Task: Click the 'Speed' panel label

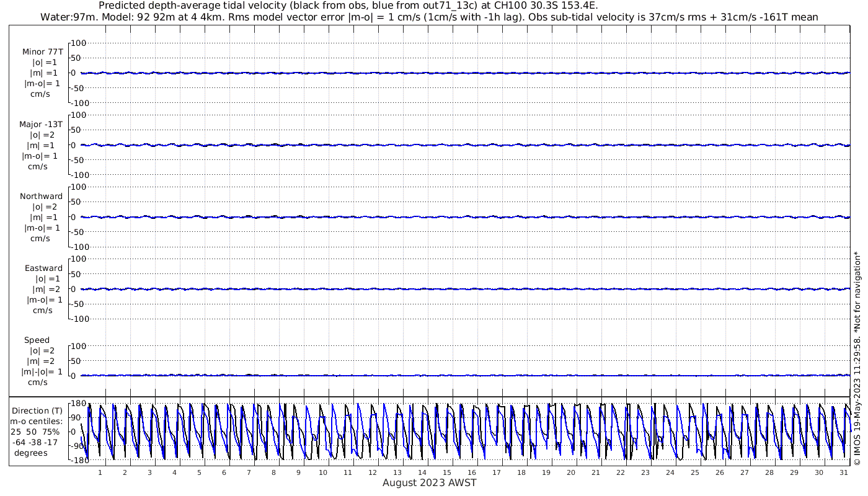Action: [37, 340]
